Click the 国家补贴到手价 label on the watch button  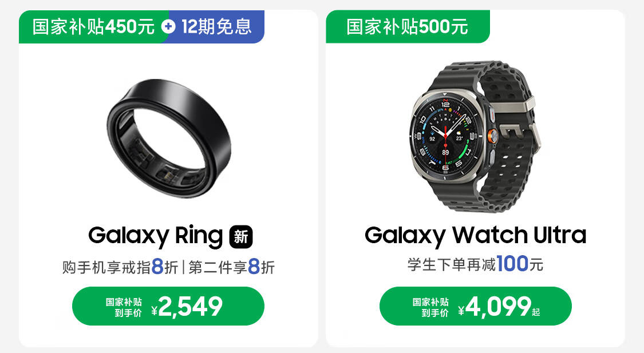tap(430, 307)
